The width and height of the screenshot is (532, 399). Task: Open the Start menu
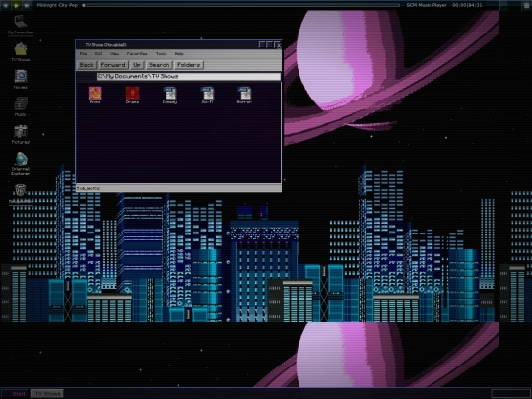[x=15, y=393]
